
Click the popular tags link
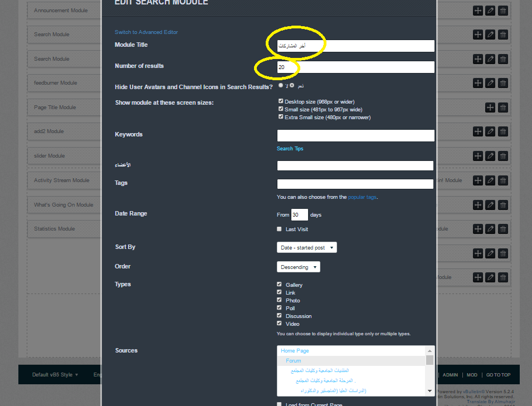pos(362,197)
